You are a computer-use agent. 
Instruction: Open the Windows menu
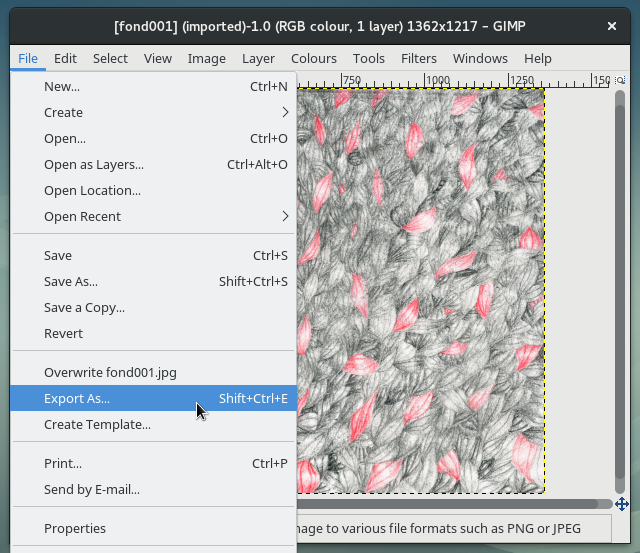pos(480,58)
